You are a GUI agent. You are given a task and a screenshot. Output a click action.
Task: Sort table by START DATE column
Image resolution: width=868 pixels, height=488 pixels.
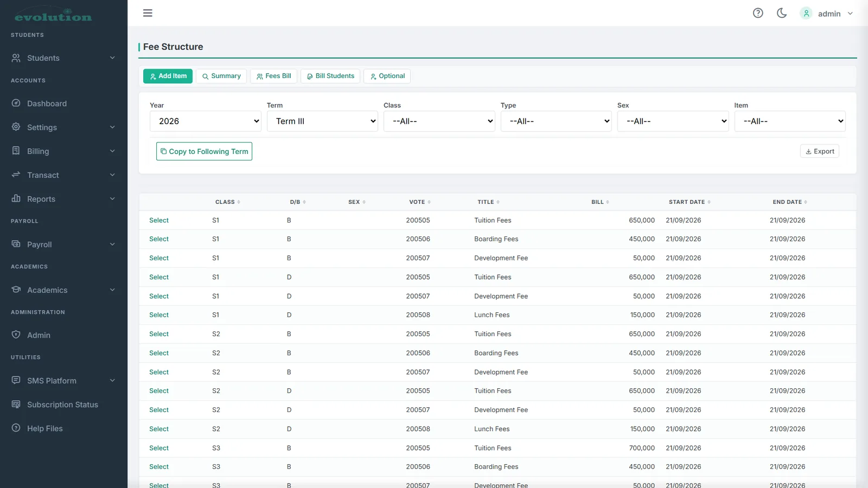[x=690, y=202]
